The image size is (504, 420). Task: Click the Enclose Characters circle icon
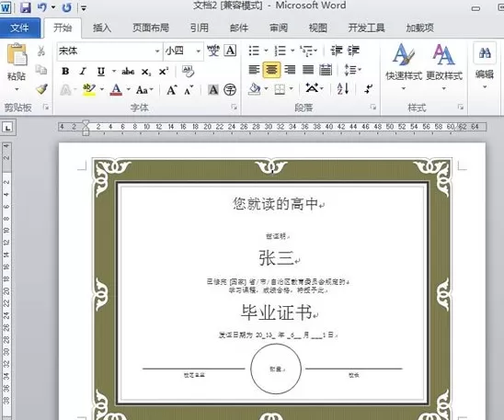coord(230,90)
